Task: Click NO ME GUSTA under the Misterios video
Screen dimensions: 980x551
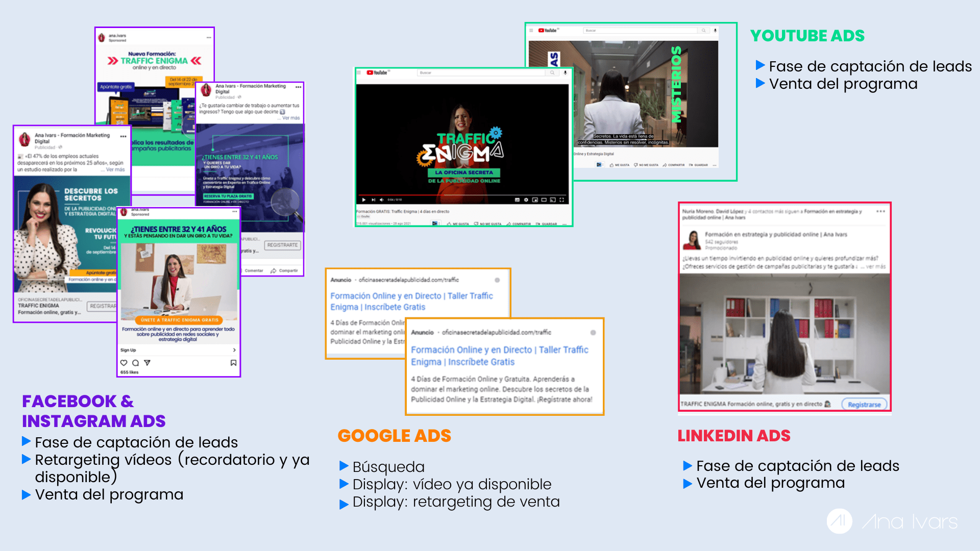Action: [x=646, y=165]
